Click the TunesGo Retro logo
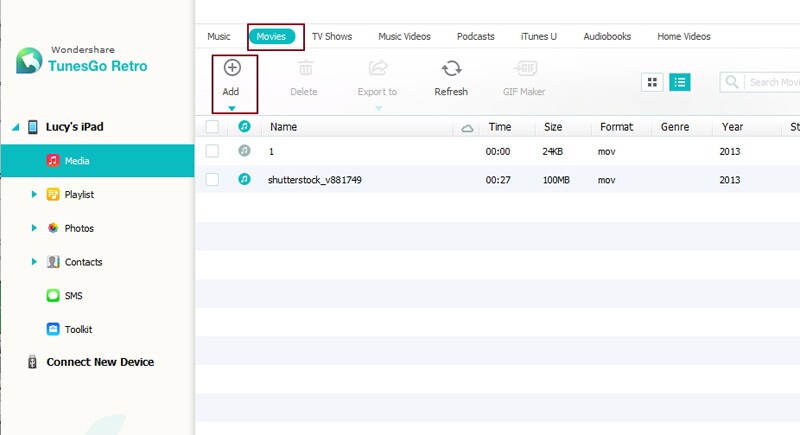 coord(29,61)
